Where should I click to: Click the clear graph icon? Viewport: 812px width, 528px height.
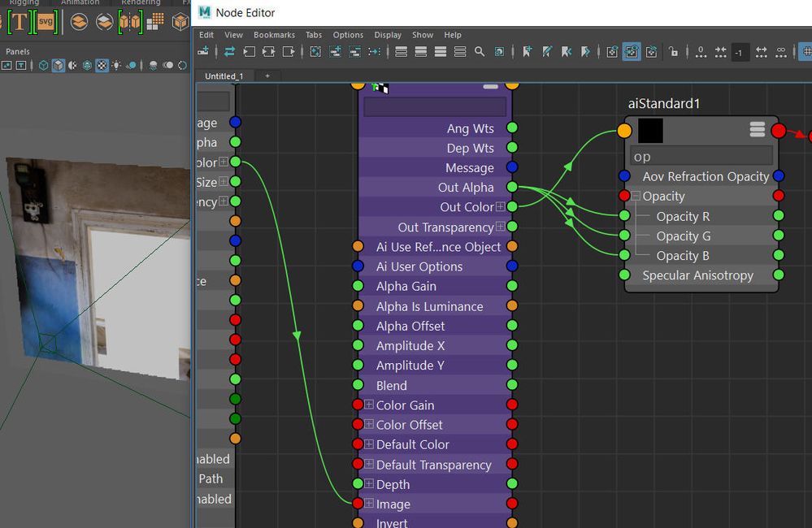(x=315, y=51)
